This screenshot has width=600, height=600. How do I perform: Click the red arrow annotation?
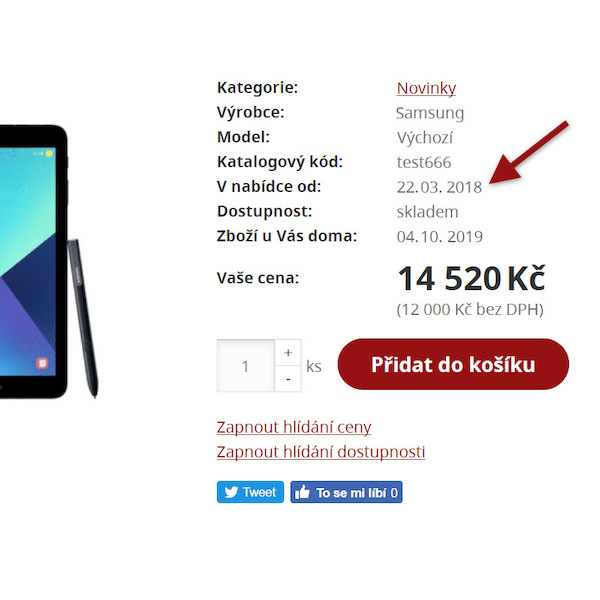pos(529,152)
